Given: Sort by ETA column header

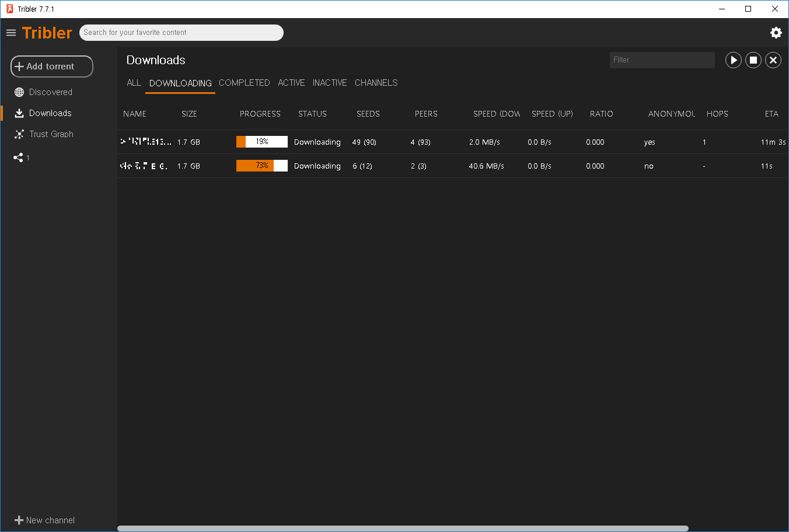Looking at the screenshot, I should (x=771, y=114).
